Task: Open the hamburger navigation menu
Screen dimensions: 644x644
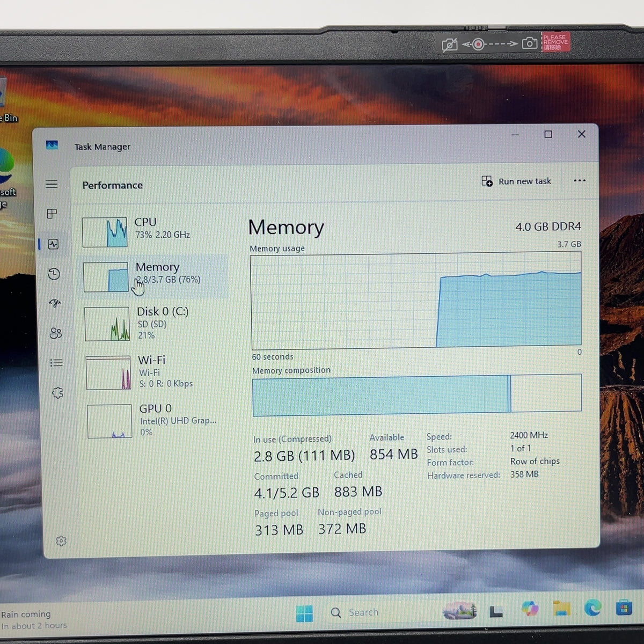Action: 52,184
